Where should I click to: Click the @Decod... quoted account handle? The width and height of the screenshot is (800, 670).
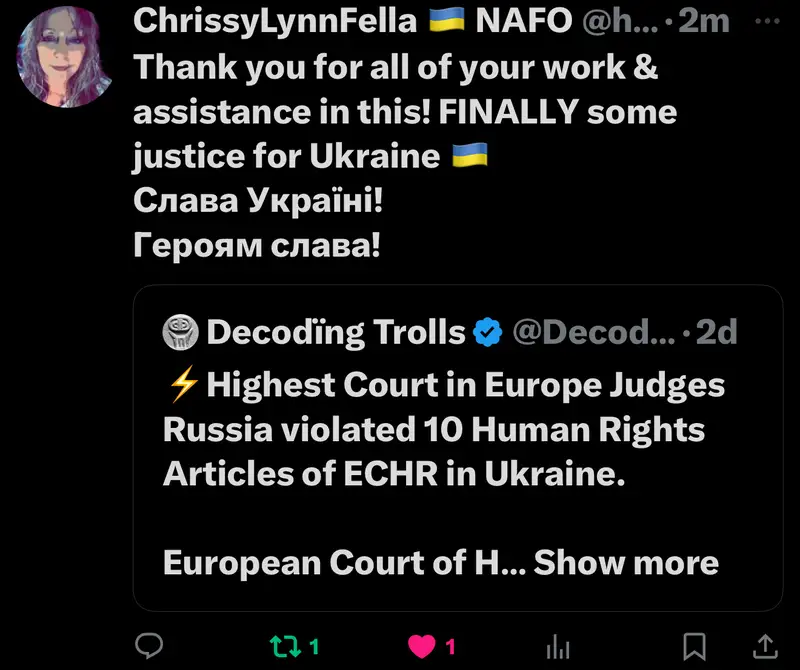[x=593, y=332]
